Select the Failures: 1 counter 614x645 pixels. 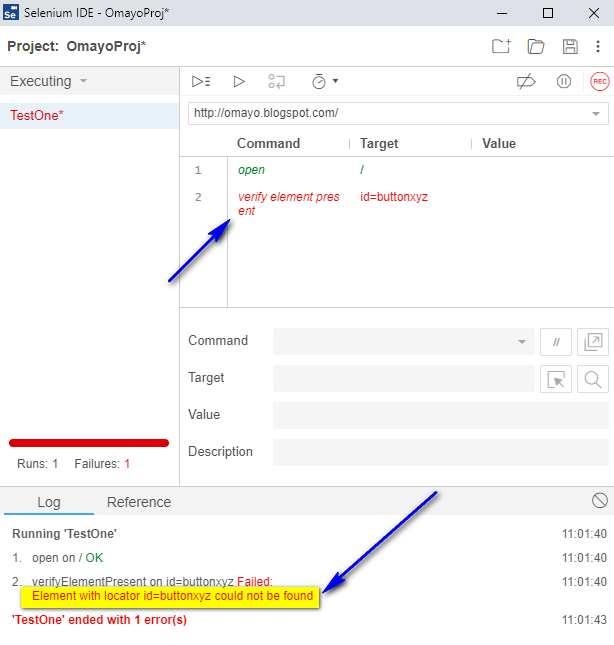(102, 464)
